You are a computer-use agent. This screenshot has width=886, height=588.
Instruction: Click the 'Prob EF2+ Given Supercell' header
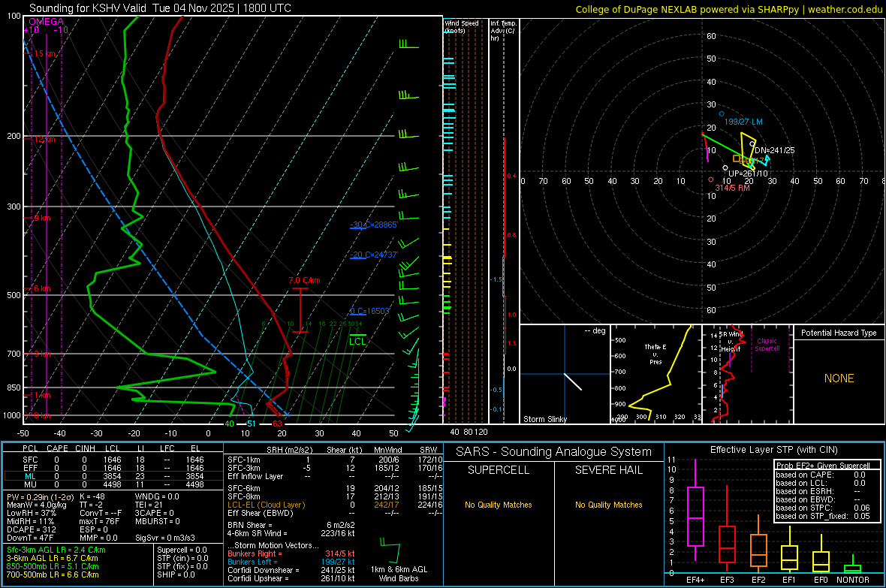[823, 466]
